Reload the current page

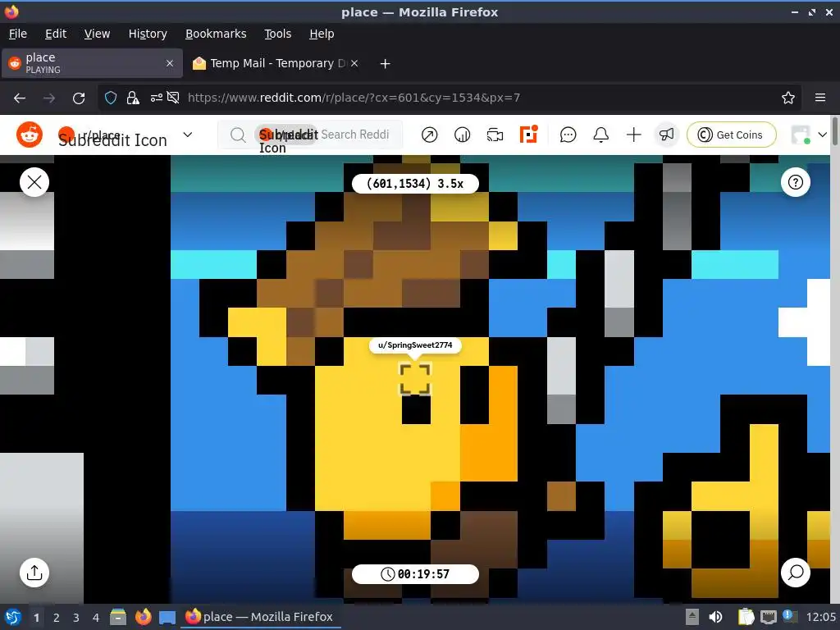click(79, 98)
